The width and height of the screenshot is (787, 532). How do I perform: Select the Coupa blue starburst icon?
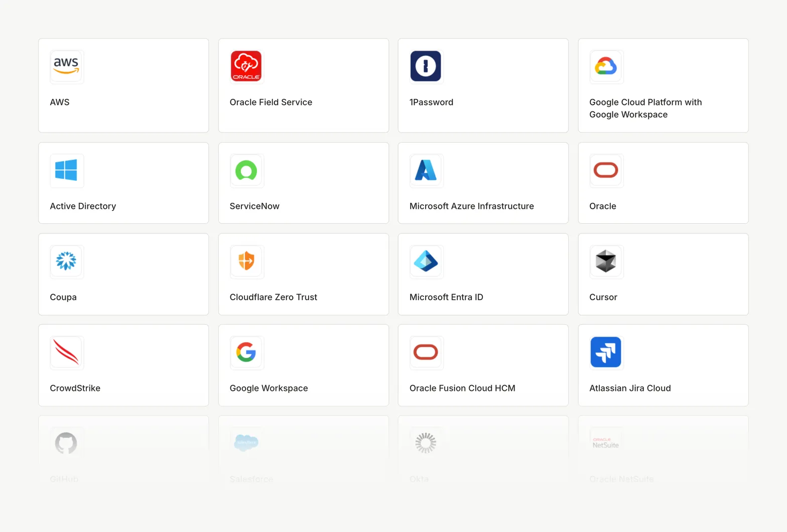pyautogui.click(x=66, y=261)
